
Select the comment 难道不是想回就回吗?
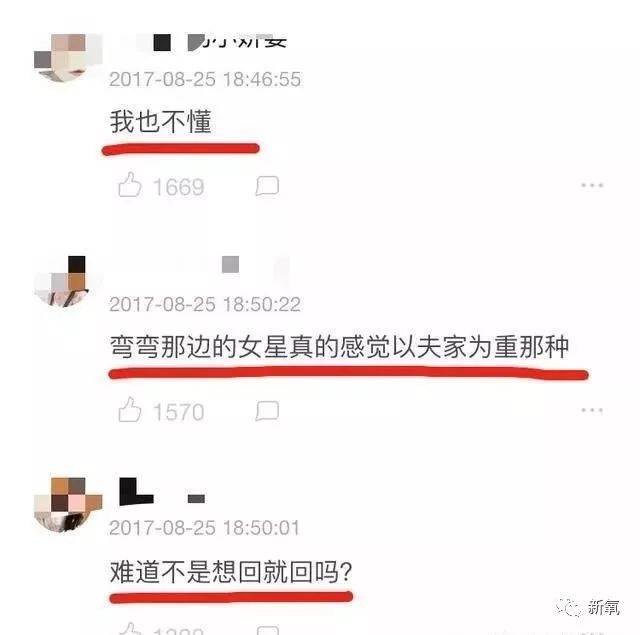(x=231, y=572)
